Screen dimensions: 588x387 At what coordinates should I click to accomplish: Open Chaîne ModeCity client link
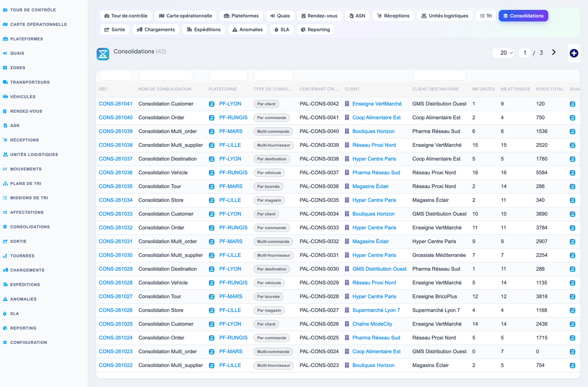pyautogui.click(x=372, y=324)
